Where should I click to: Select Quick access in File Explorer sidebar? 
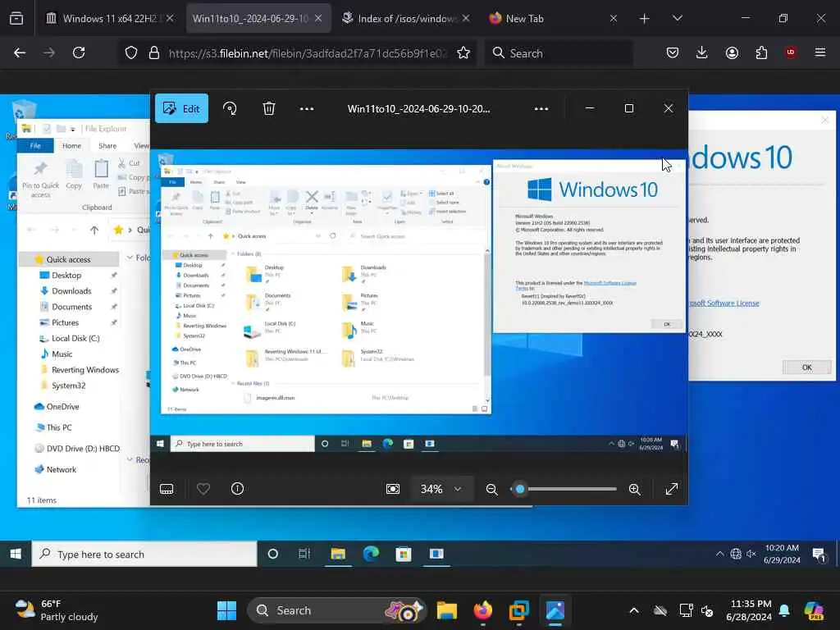click(x=69, y=259)
